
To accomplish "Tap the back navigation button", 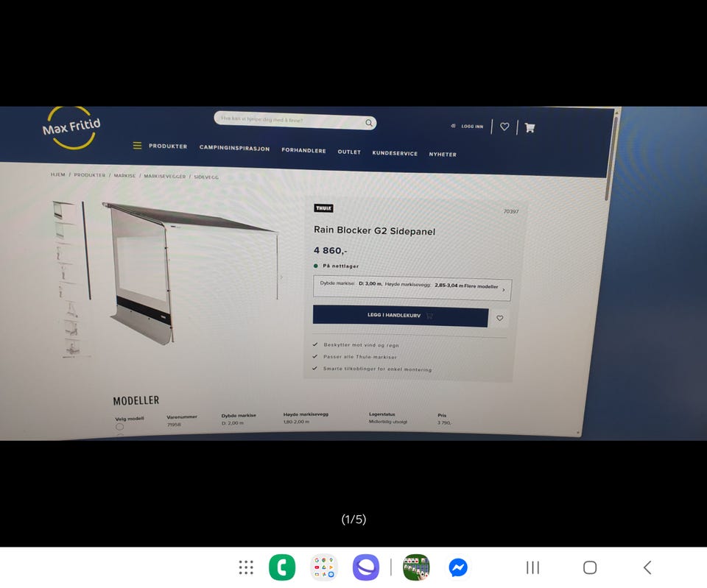I will [647, 567].
